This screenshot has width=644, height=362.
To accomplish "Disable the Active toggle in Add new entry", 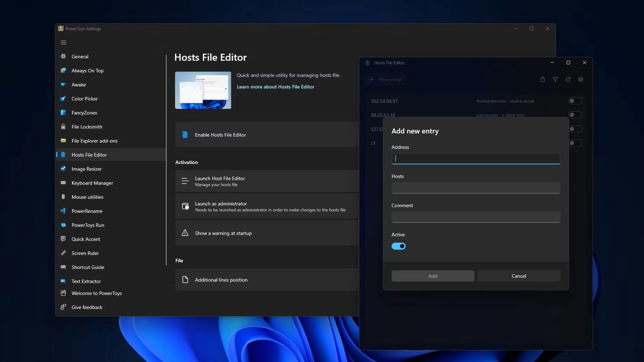I will [x=398, y=246].
